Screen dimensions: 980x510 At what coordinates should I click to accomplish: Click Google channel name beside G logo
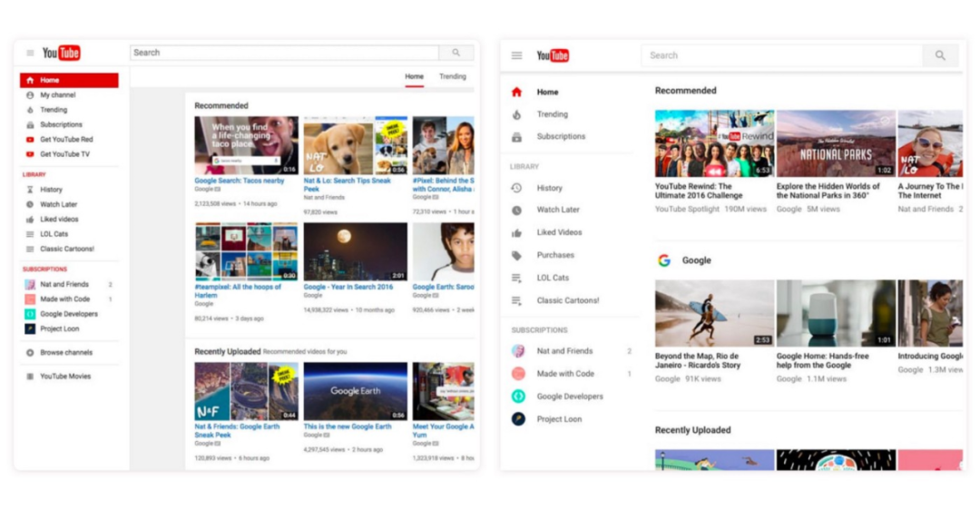696,260
